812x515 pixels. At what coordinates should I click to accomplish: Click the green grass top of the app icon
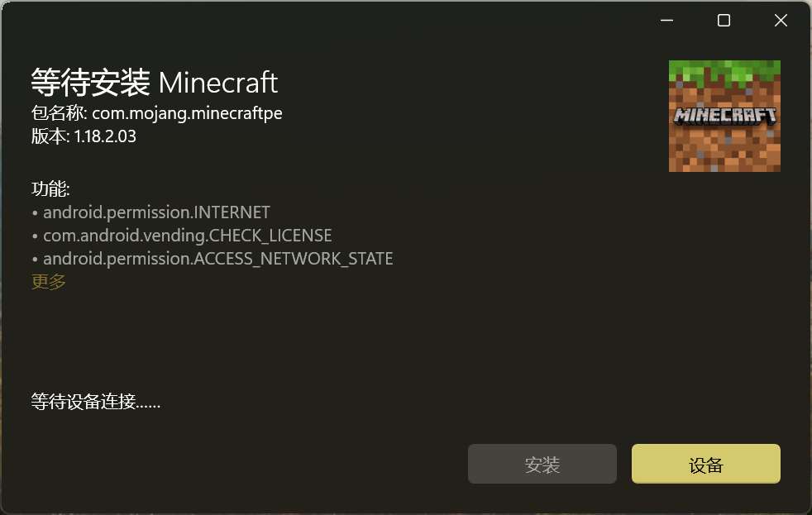coord(724,71)
